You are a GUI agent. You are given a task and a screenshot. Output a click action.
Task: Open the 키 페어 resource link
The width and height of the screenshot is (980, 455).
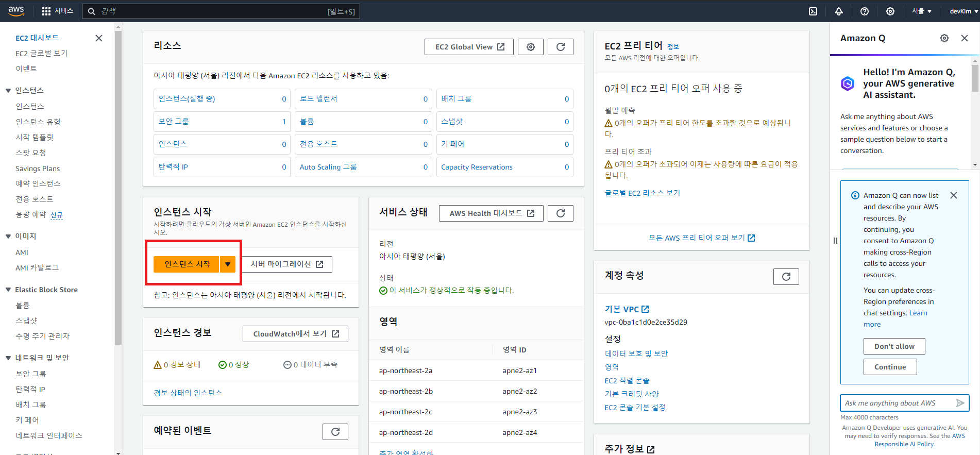tap(452, 144)
